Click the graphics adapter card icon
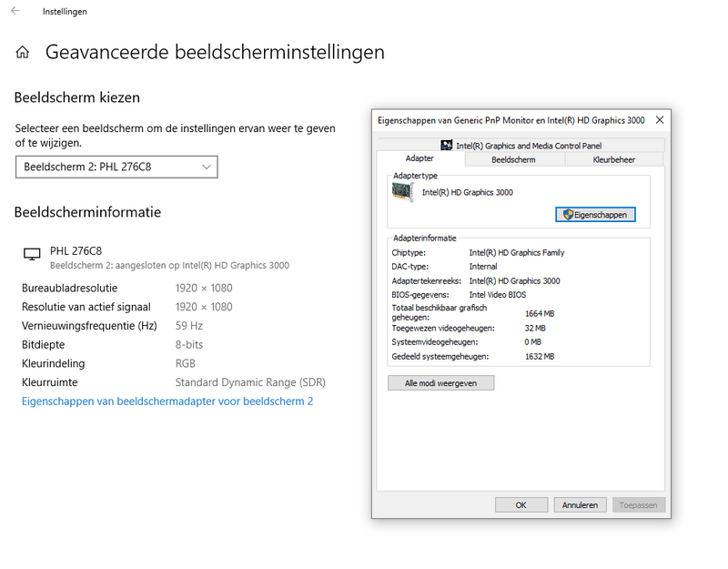The image size is (728, 569). [402, 192]
